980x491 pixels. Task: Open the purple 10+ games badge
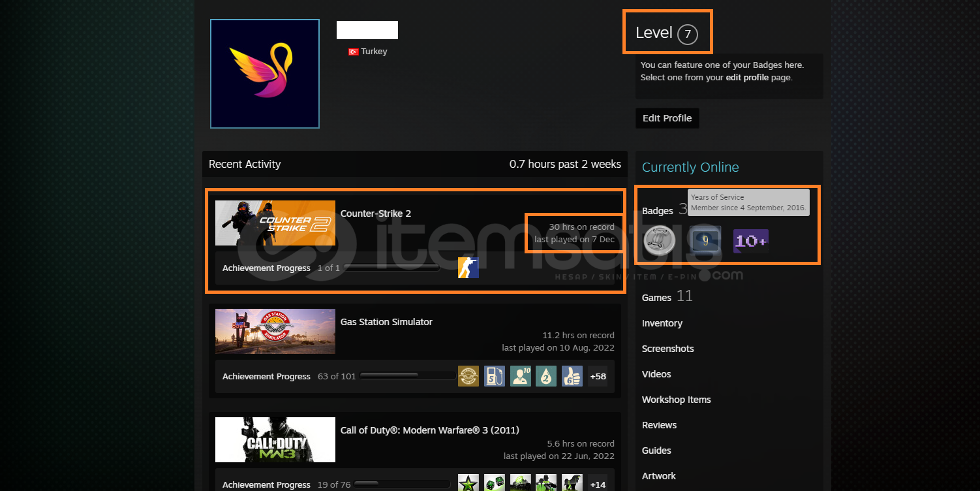[x=751, y=240]
